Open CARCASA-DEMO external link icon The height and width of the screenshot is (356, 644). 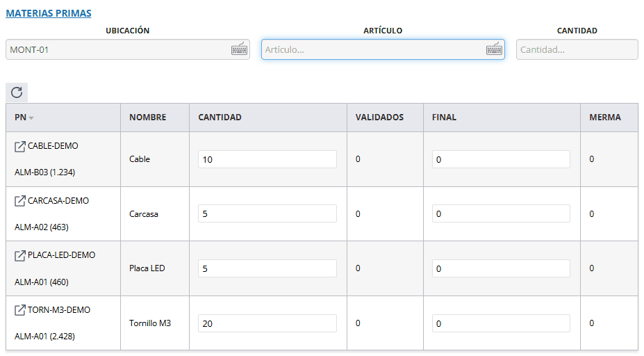click(19, 201)
